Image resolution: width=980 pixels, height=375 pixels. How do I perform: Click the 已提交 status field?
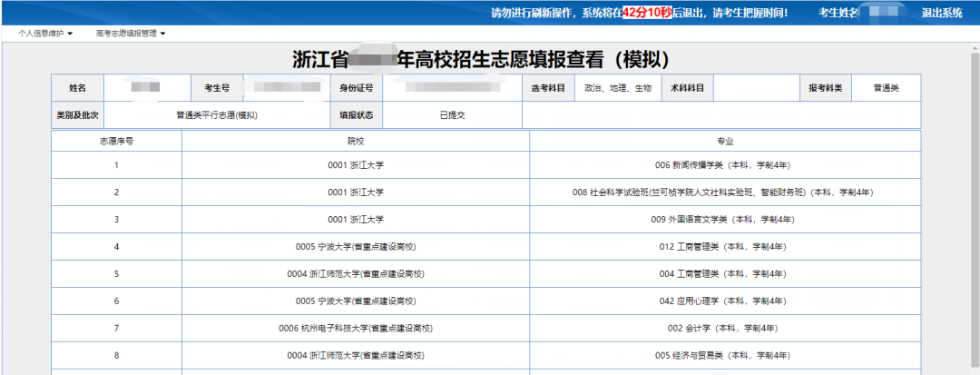[x=452, y=115]
